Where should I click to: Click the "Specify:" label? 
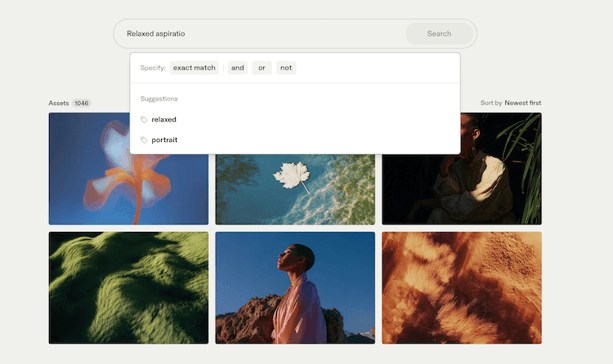153,68
